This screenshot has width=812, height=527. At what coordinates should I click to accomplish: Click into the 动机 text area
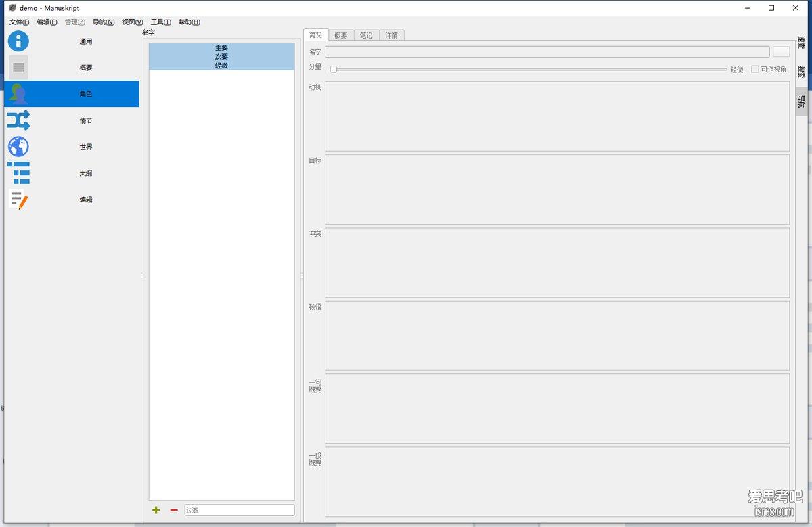tap(557, 116)
